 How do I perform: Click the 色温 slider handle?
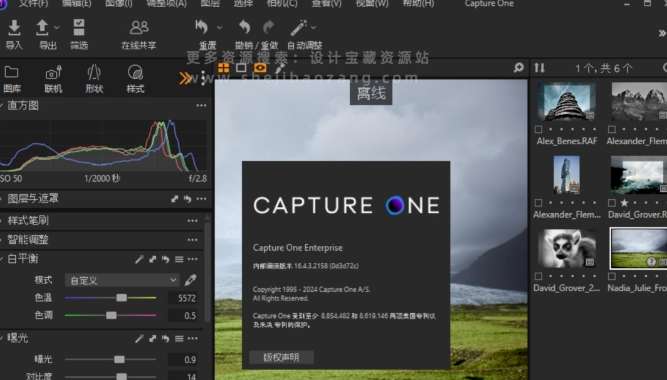point(121,297)
